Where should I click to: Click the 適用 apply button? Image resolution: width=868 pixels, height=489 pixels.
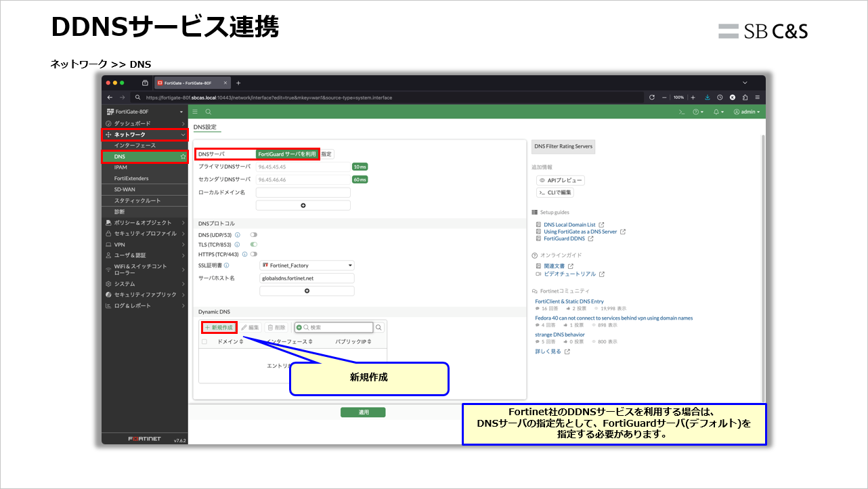pyautogui.click(x=363, y=412)
